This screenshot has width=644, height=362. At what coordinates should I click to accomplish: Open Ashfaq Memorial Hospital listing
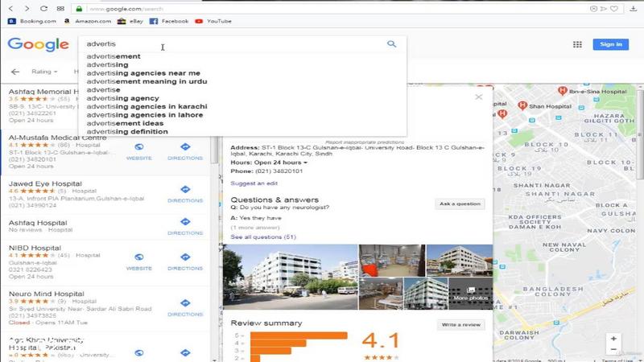[x=43, y=92]
